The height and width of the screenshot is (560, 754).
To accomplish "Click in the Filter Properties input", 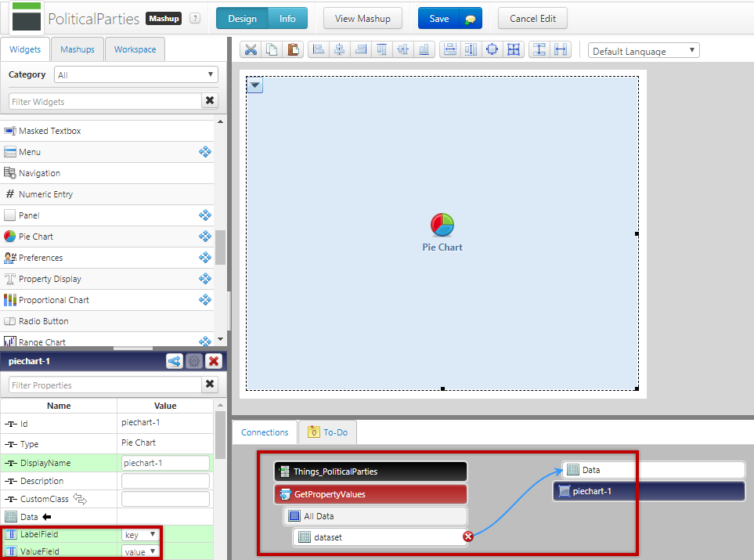I will 105,385.
